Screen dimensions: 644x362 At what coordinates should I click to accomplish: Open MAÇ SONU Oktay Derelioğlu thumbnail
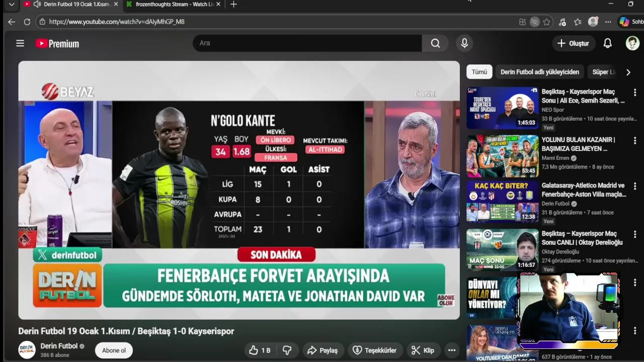click(502, 250)
